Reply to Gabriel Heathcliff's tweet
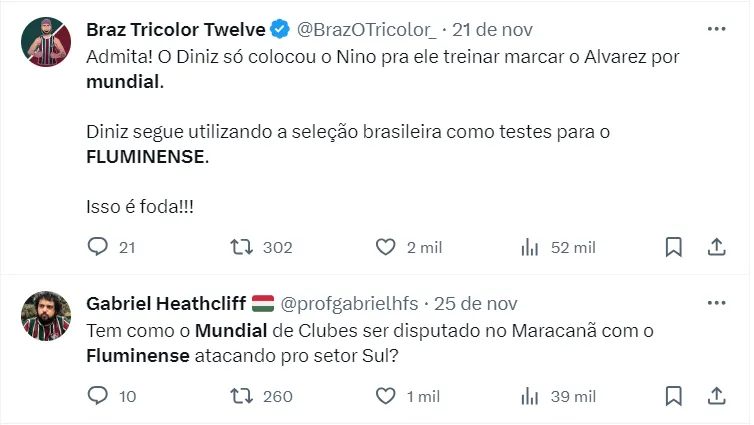Image resolution: width=754 pixels, height=425 pixels. 98,396
